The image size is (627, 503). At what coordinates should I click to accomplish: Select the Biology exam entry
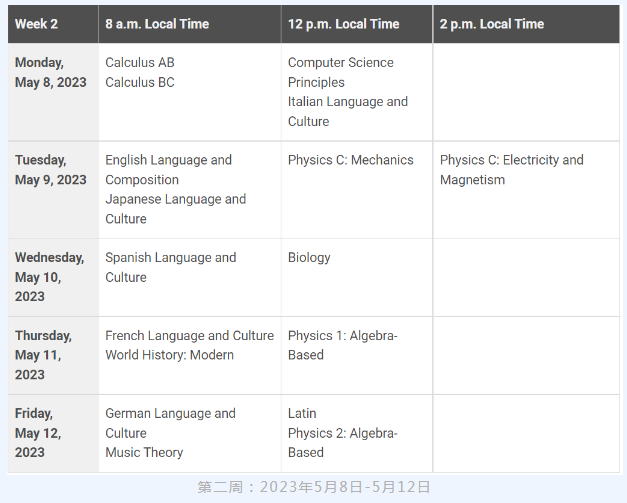(309, 257)
